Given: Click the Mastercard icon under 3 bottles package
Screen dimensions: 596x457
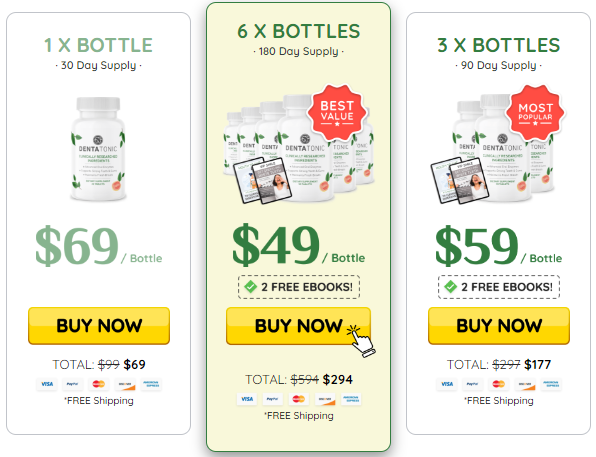Looking at the screenshot, I should click(x=499, y=384).
